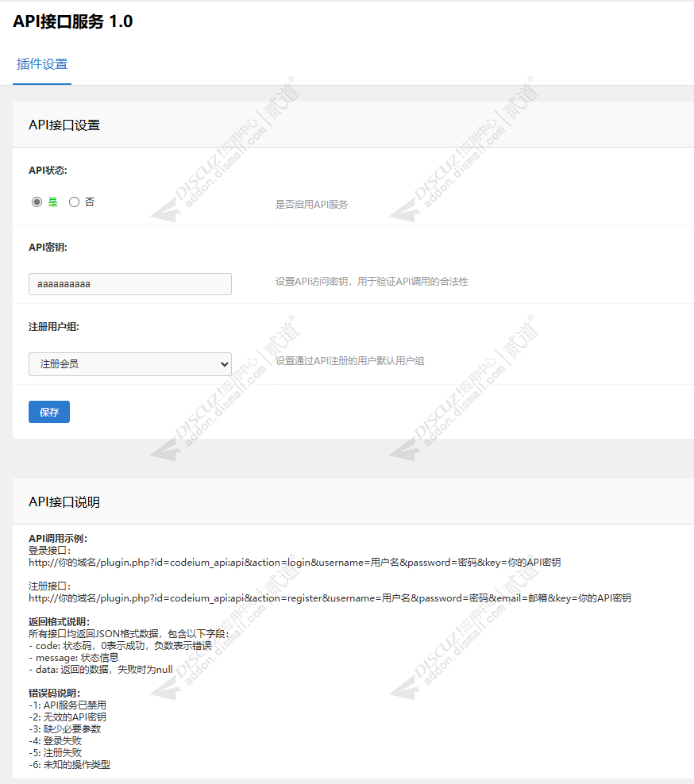This screenshot has height=784, width=694.
Task: Click error code -2 无效的API密钥
Action: pos(67,717)
